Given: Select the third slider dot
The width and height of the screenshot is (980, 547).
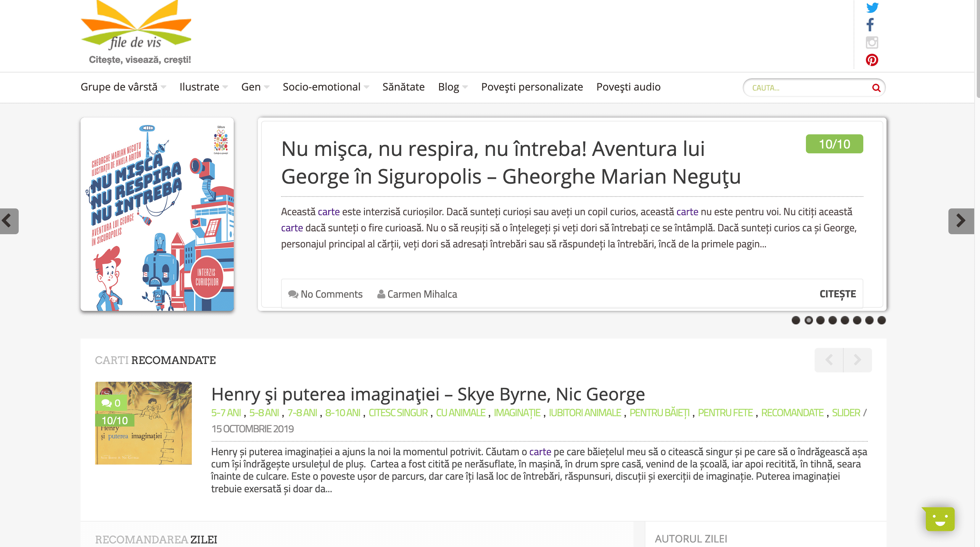Looking at the screenshot, I should click(x=820, y=321).
